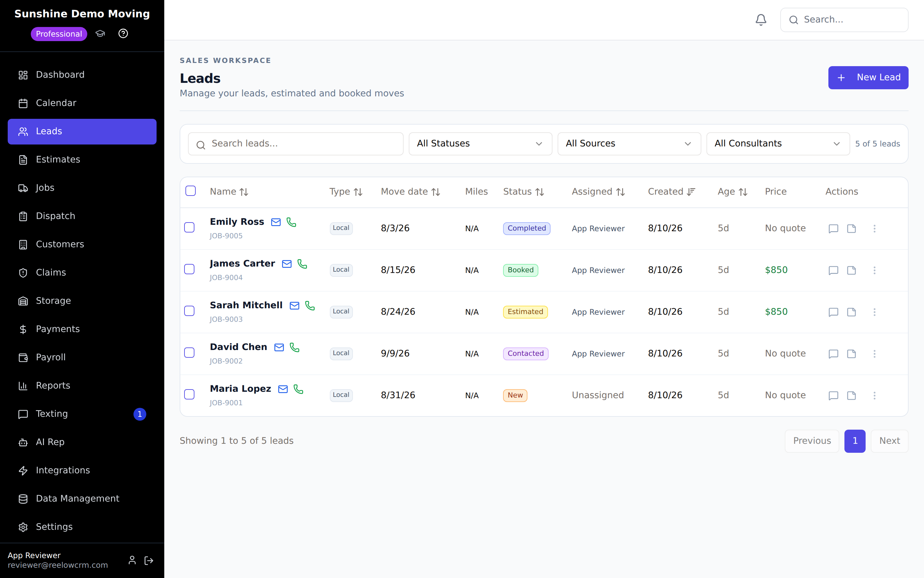This screenshot has width=924, height=578.
Task: Open AI Rep from sidebar
Action: 82,442
